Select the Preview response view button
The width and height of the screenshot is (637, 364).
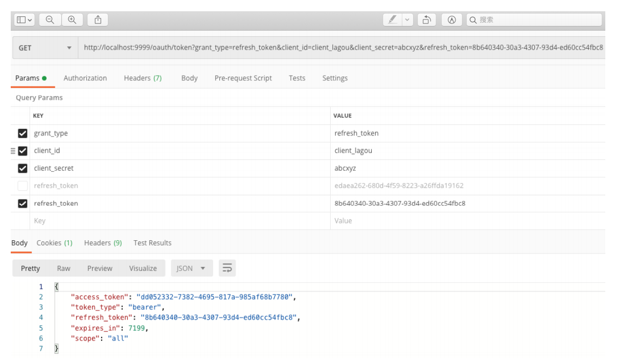[x=100, y=268]
